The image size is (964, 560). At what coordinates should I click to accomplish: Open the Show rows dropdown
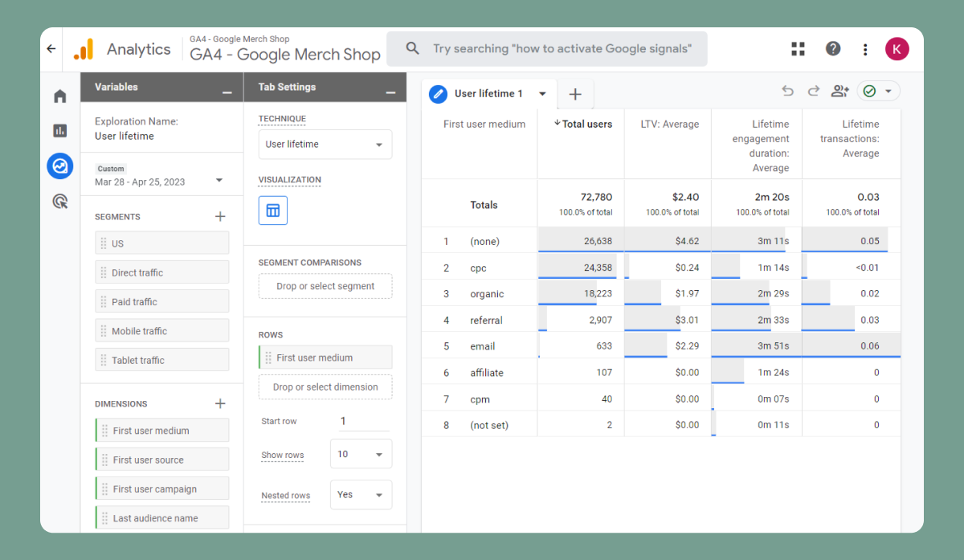point(361,454)
